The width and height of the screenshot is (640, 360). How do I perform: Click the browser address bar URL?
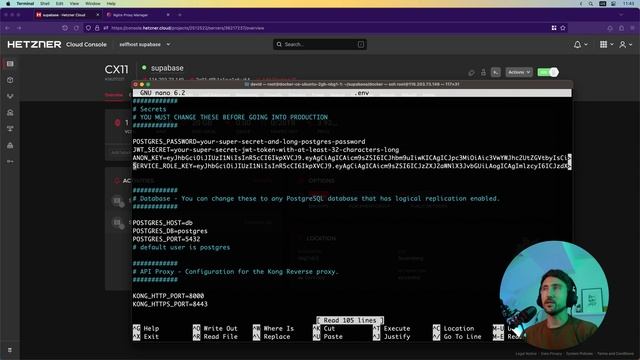click(x=188, y=28)
